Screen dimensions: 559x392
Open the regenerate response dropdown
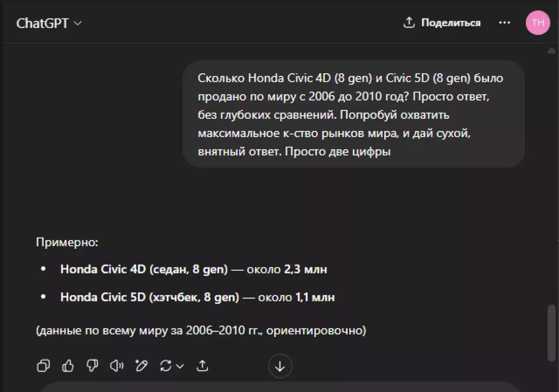coord(172,366)
